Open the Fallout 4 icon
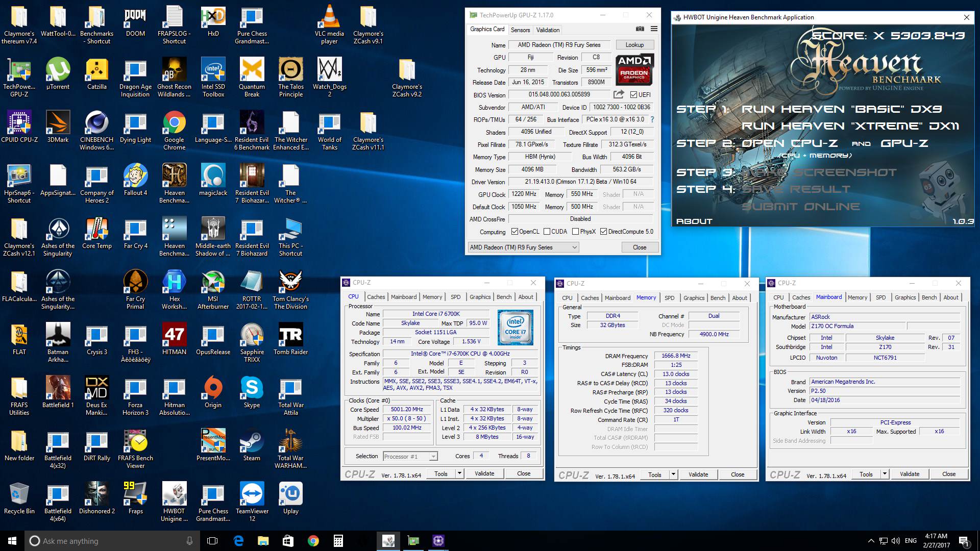980x551 pixels. click(x=135, y=180)
